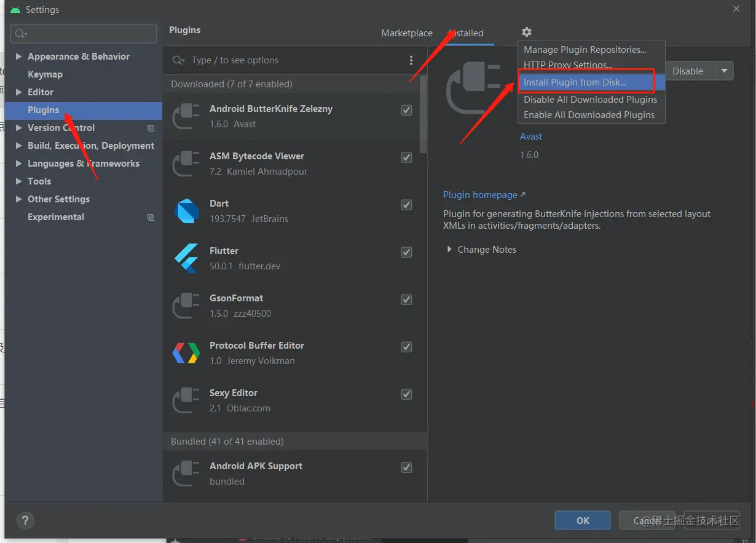
Task: Close the Settings dialog window
Action: tap(736, 9)
